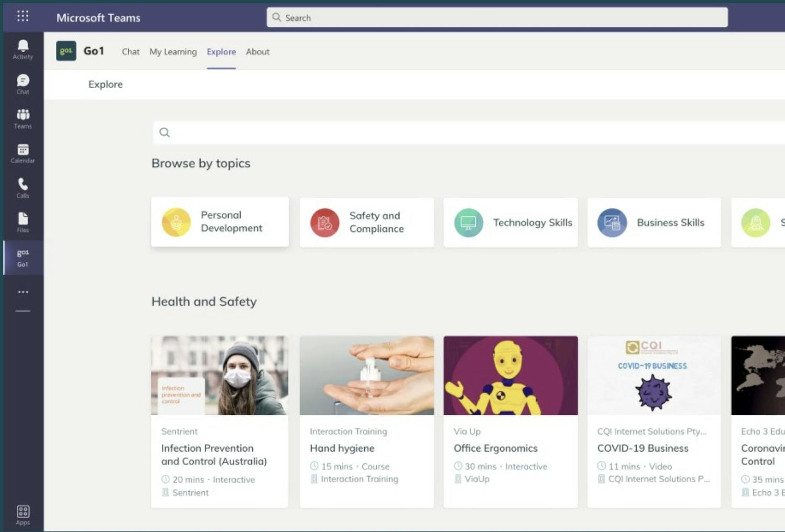The height and width of the screenshot is (532, 785).
Task: Click the Explore page heading
Action: point(105,84)
